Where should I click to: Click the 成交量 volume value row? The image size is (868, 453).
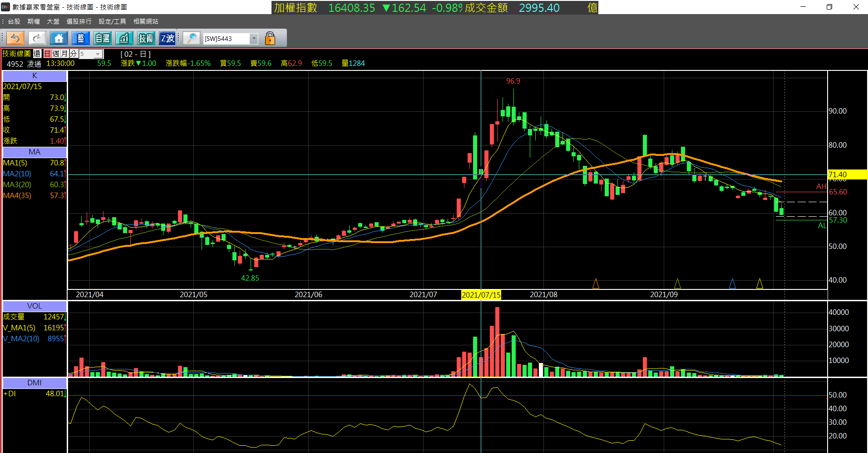point(35,317)
